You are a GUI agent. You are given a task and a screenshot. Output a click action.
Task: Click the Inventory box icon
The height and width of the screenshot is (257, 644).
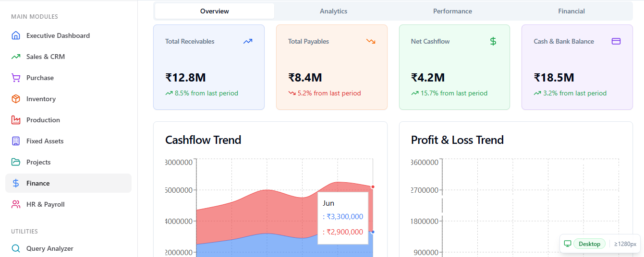click(16, 99)
